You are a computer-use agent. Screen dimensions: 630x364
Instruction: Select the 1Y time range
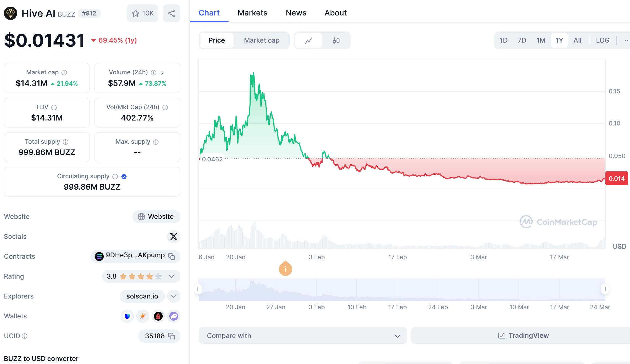(x=559, y=40)
